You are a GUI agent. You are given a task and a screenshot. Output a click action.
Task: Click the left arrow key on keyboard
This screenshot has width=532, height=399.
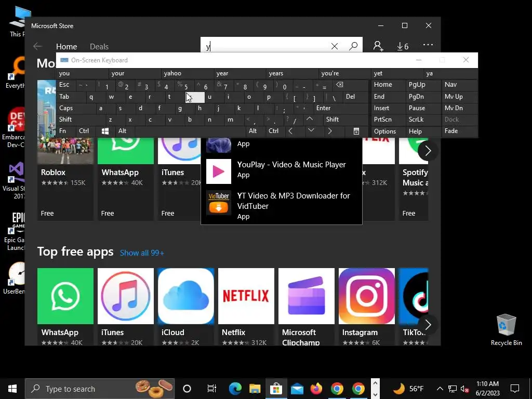pyautogui.click(x=290, y=131)
